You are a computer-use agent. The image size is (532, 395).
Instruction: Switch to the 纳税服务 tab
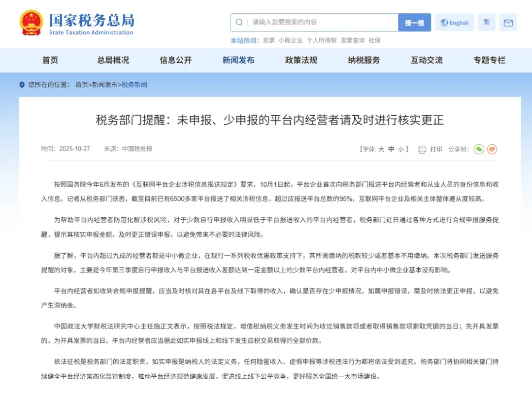point(364,60)
